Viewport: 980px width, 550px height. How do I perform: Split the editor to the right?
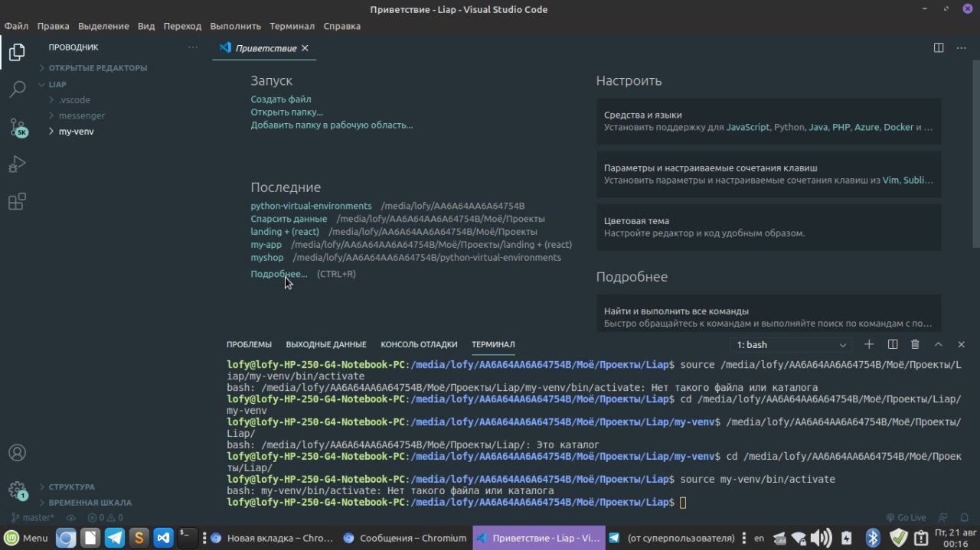(x=939, y=47)
